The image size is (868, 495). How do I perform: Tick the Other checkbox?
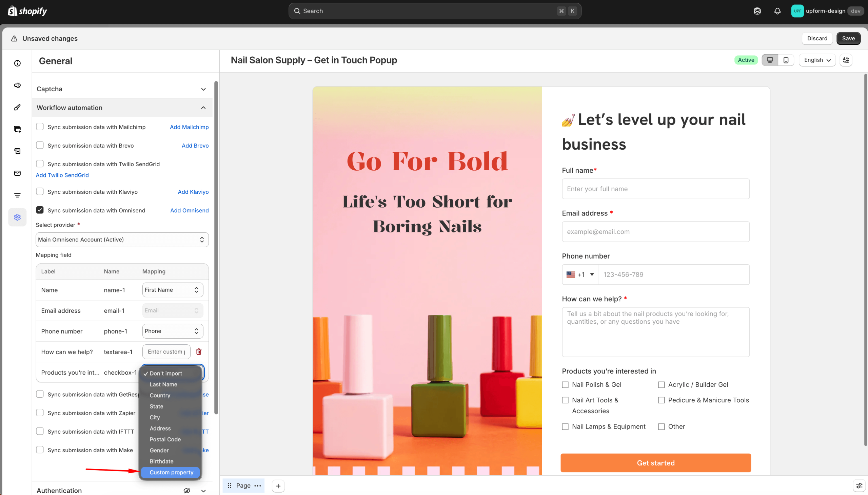point(661,427)
